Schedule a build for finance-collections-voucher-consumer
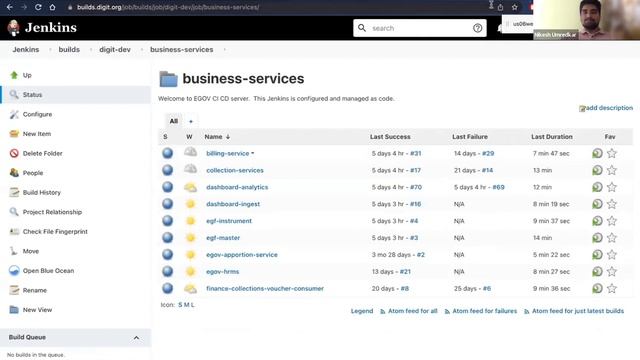 [x=597, y=289]
